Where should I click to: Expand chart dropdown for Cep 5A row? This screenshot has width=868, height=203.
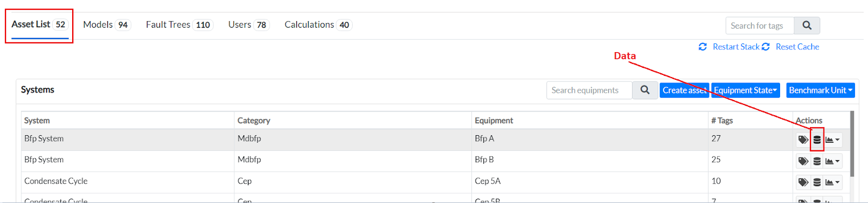pyautogui.click(x=833, y=182)
